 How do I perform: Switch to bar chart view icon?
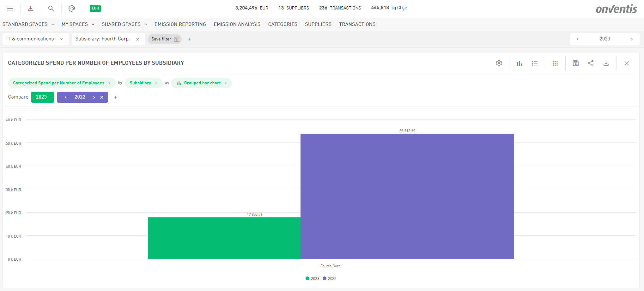519,63
